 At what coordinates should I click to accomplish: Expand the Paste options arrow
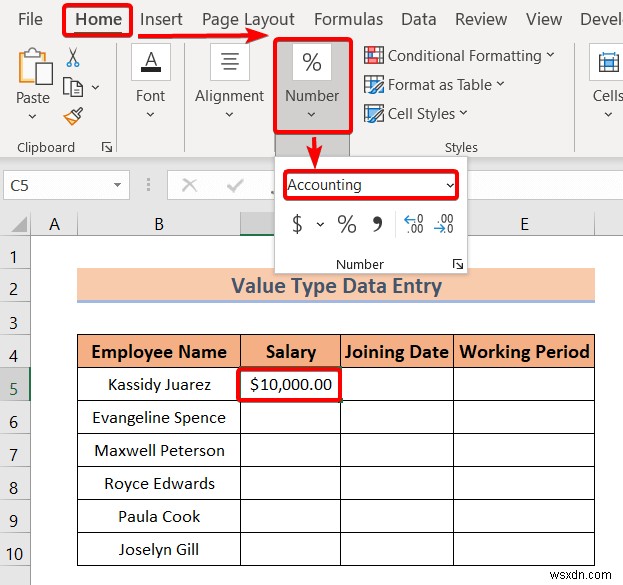click(x=33, y=116)
